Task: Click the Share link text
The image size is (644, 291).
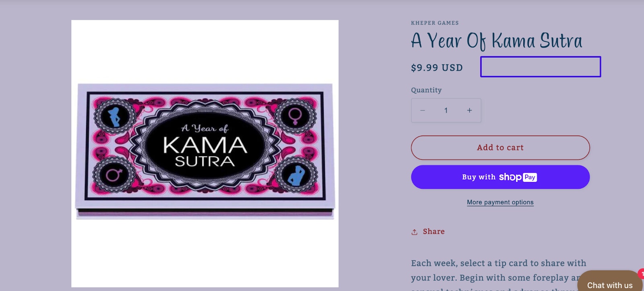Action: [x=433, y=232]
